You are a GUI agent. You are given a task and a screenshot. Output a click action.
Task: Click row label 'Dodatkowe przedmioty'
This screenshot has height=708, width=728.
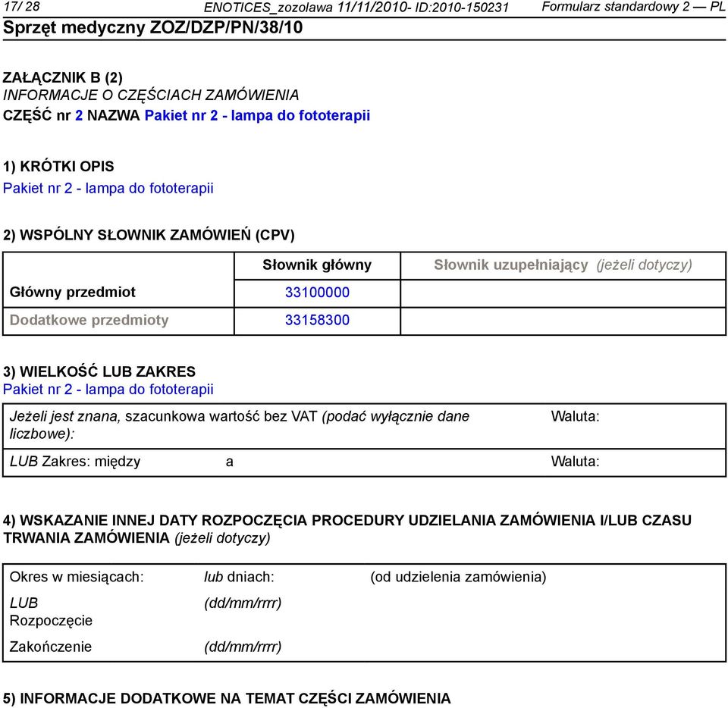(89, 320)
